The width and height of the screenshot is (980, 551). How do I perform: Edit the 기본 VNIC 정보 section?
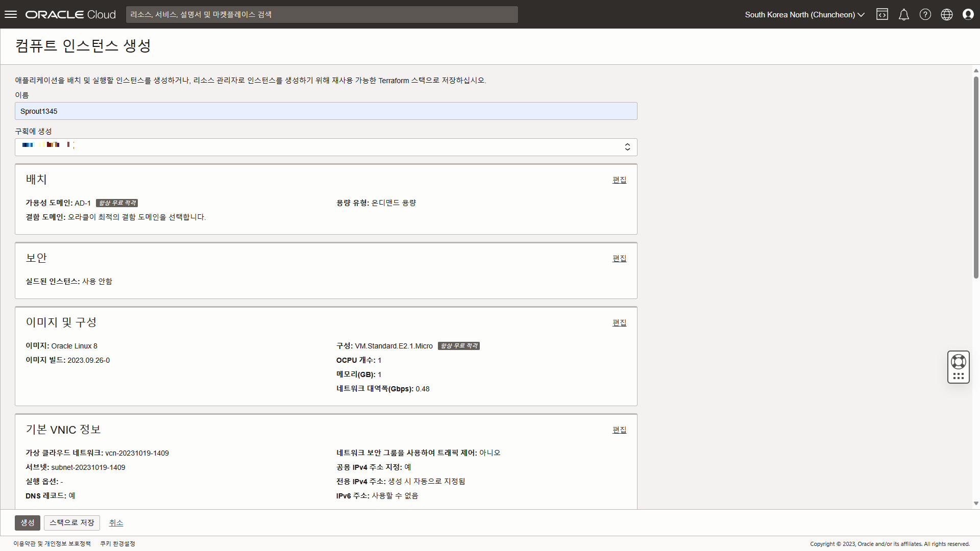(x=619, y=430)
